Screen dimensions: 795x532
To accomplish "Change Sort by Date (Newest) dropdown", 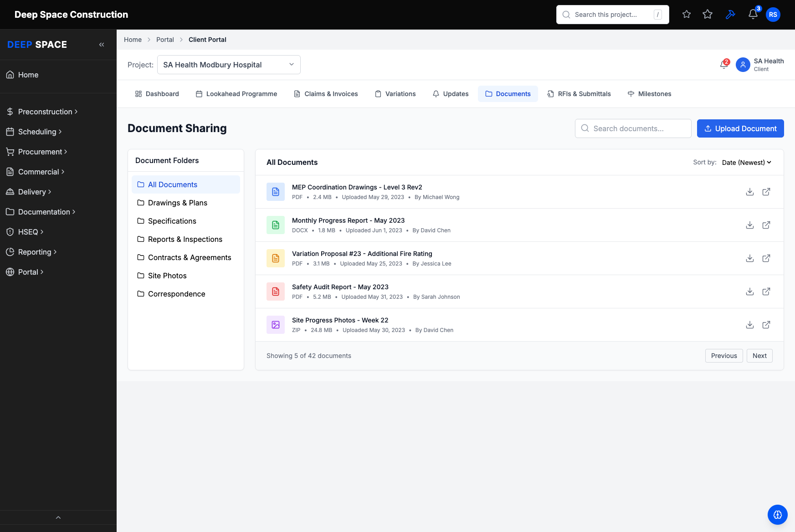I will coord(747,163).
